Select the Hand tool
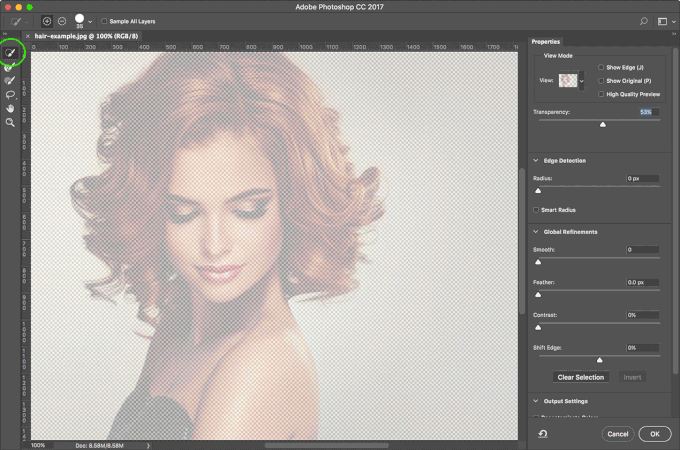Viewport: 680px width, 450px height. point(11,109)
